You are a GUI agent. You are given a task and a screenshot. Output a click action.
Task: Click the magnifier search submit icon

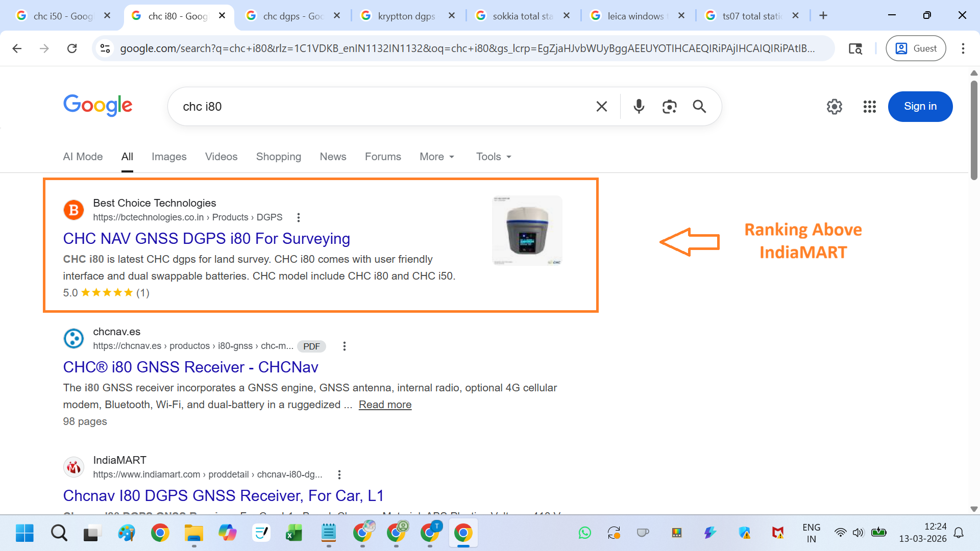pyautogui.click(x=699, y=106)
